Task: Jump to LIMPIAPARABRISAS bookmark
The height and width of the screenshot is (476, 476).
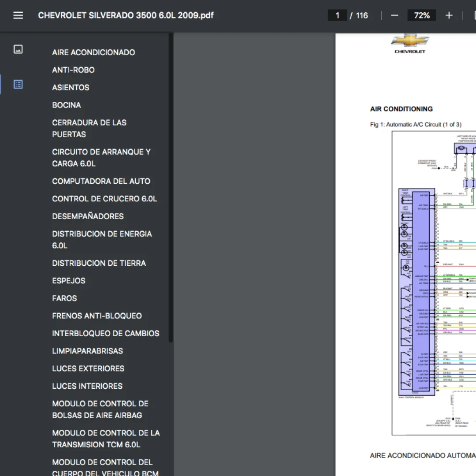Action: 87,351
